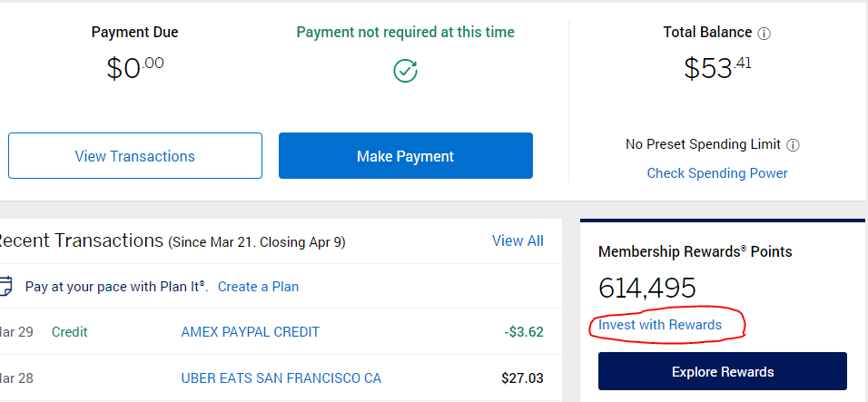
Task: Click the $53.41 total balance amount
Action: tap(717, 68)
